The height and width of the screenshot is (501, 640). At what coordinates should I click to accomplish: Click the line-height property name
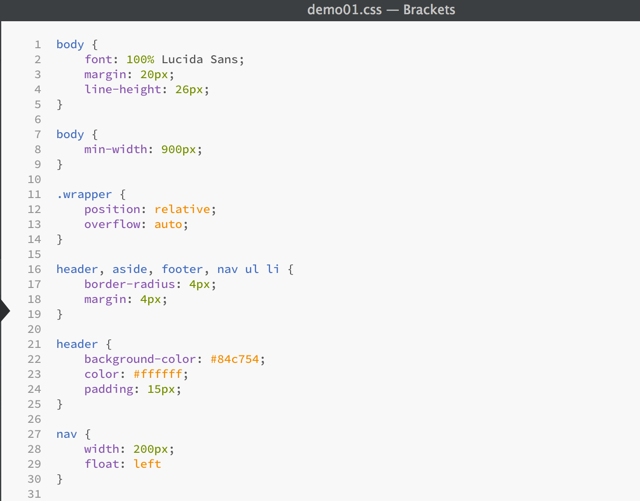[122, 89]
